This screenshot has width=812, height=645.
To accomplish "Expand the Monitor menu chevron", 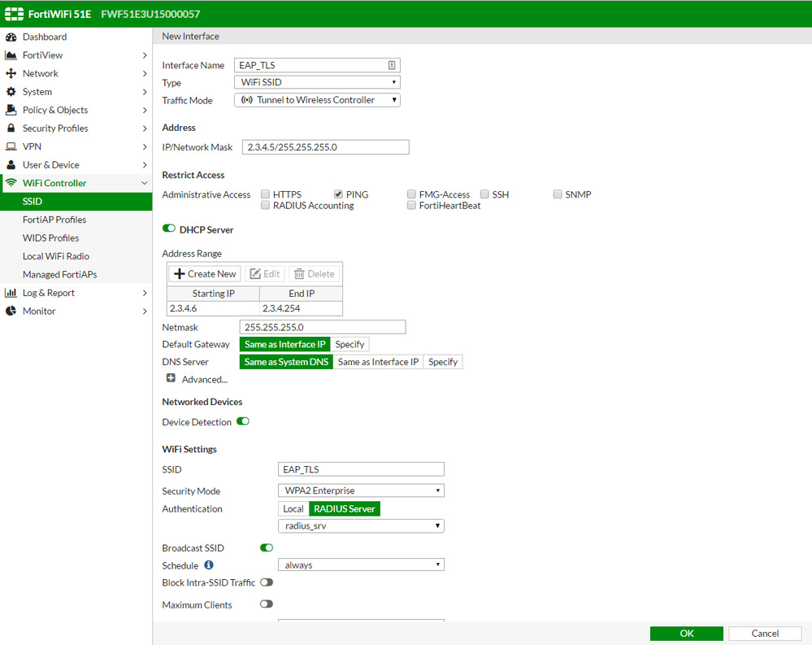I will pyautogui.click(x=145, y=311).
